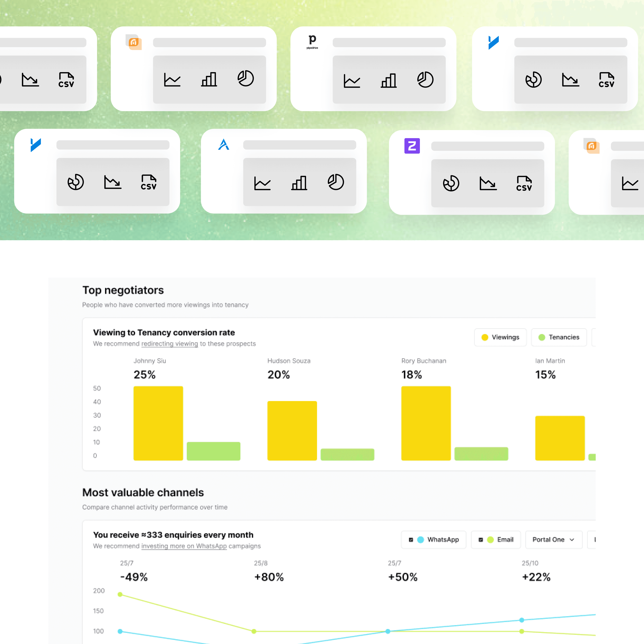Click the "25/8" date label
The height and width of the screenshot is (644, 644).
point(261,563)
